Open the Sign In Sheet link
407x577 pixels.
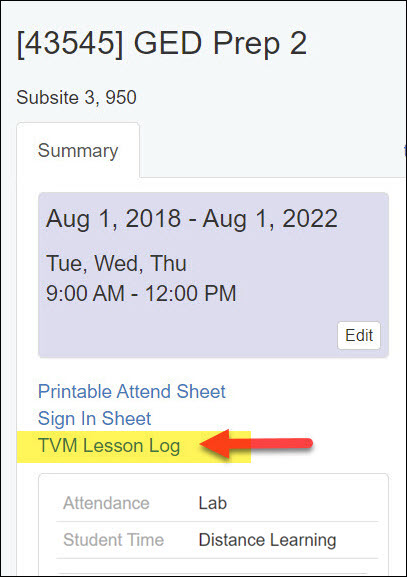[95, 418]
